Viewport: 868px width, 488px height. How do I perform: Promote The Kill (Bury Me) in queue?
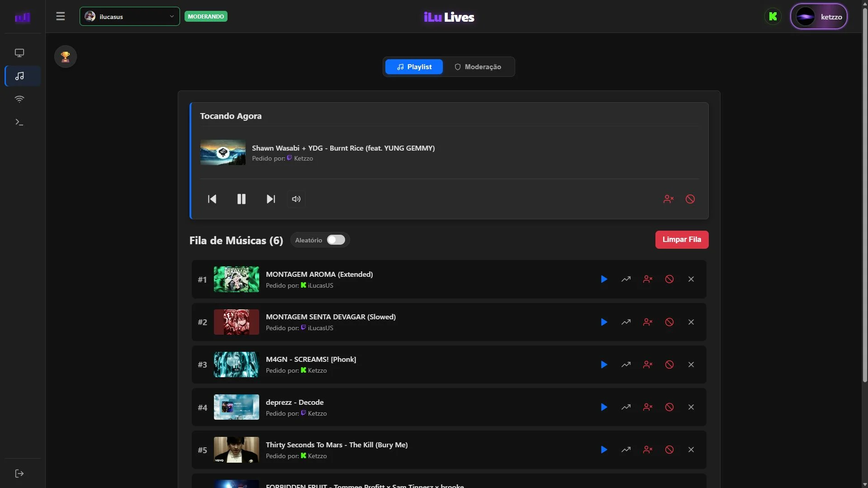click(x=626, y=450)
